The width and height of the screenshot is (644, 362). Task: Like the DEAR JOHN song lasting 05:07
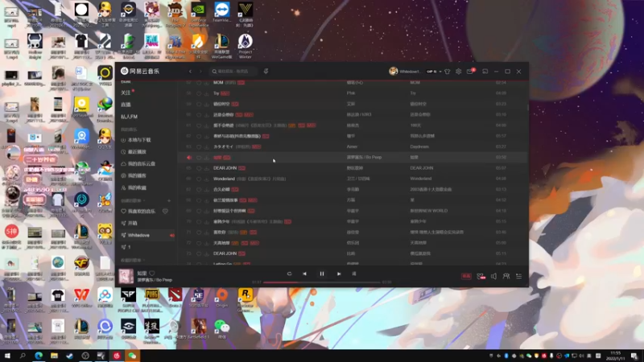click(199, 168)
